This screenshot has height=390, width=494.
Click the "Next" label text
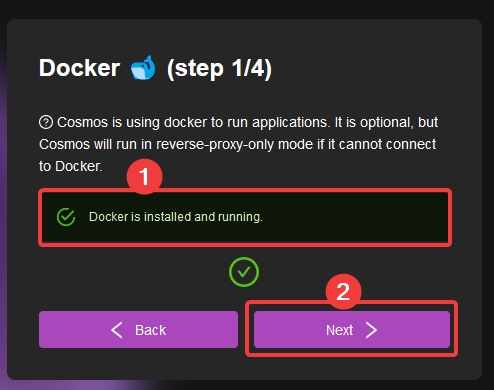click(339, 330)
